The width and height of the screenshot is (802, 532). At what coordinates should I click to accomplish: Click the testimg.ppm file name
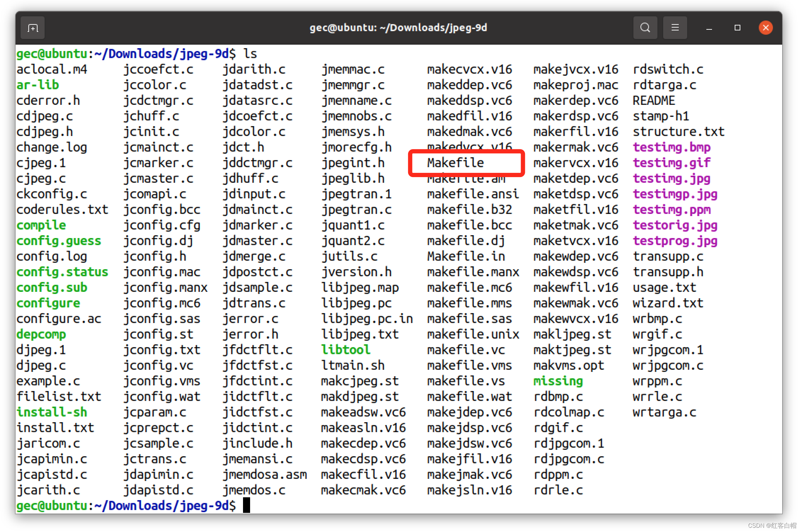pos(672,210)
